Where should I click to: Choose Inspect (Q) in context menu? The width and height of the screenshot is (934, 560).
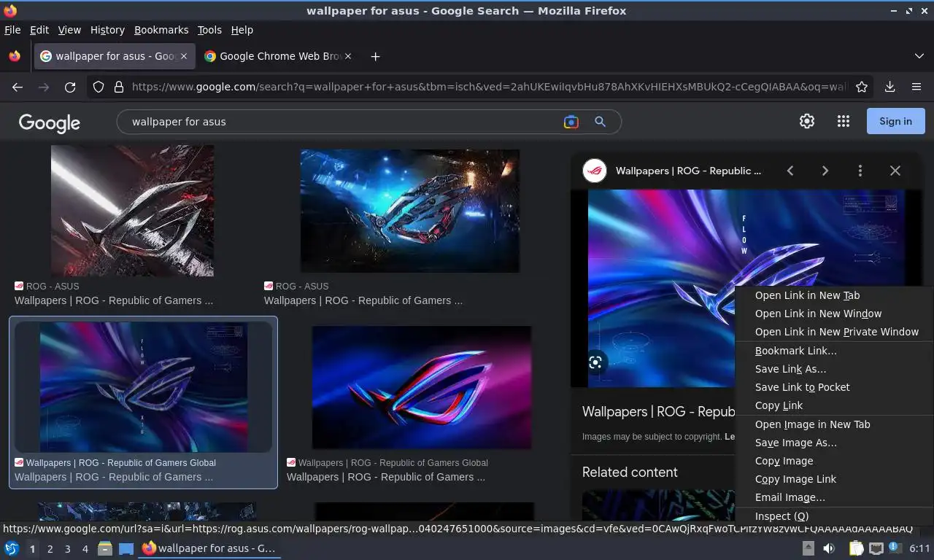(x=834, y=516)
